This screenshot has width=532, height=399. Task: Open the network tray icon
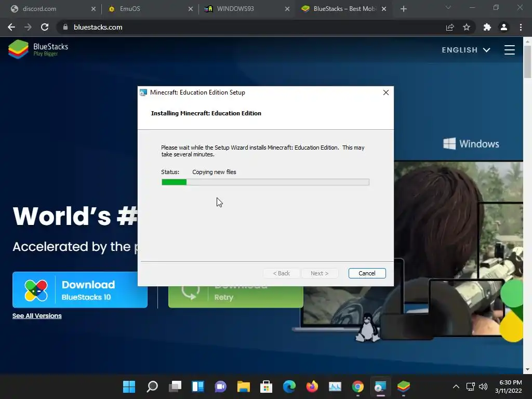pos(470,387)
